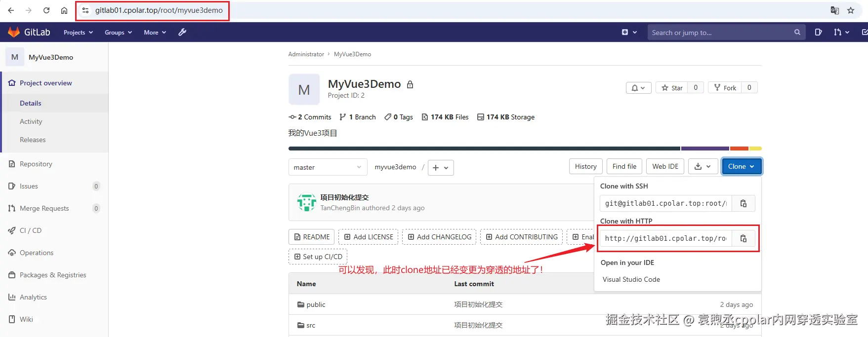
Task: Star the project
Action: coord(672,88)
